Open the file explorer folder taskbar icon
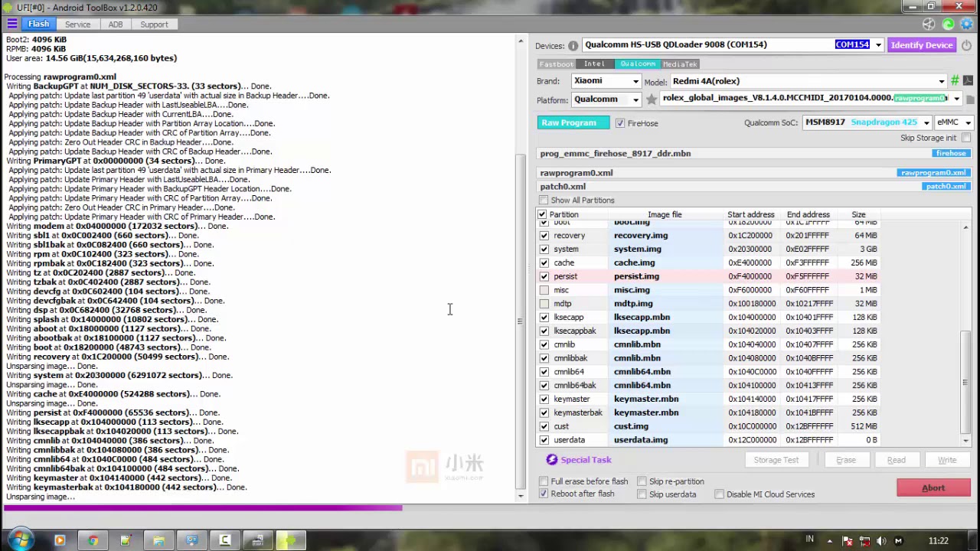This screenshot has width=980, height=551. (158, 541)
